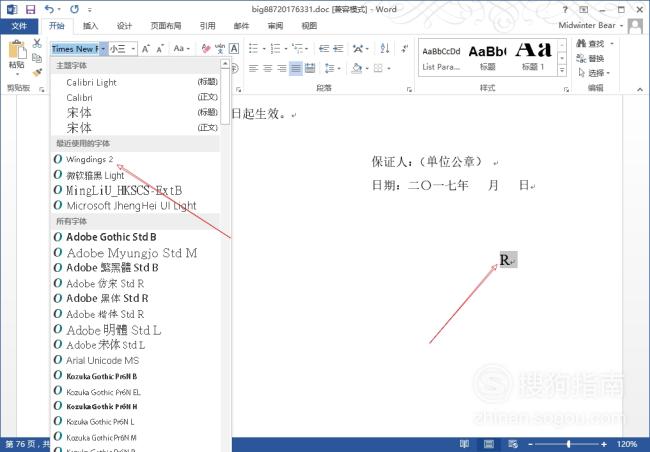Click the Decrease Indent icon
This screenshot has width=650, height=452.
[324, 49]
